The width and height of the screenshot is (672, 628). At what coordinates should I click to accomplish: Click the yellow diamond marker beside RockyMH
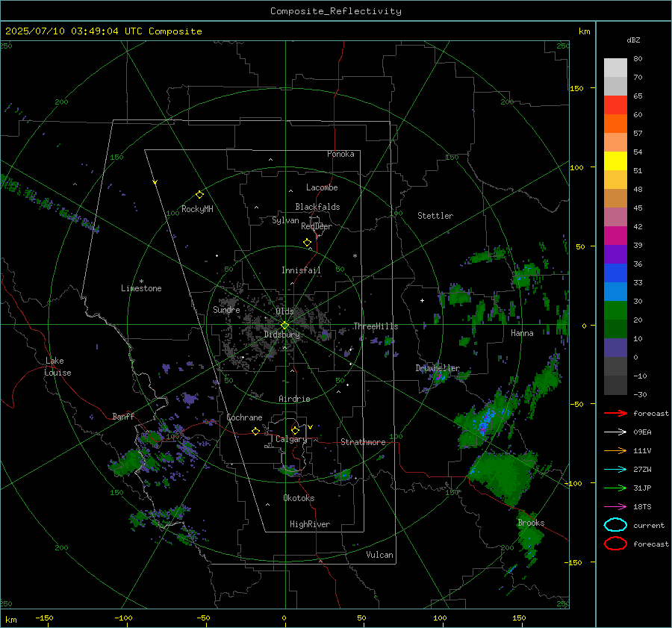click(x=199, y=195)
